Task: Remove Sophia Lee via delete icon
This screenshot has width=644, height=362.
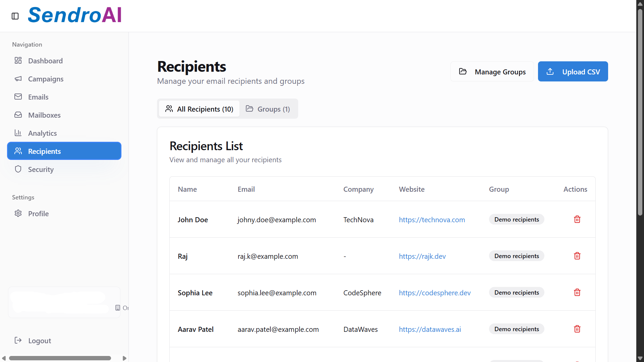Action: coord(577,292)
